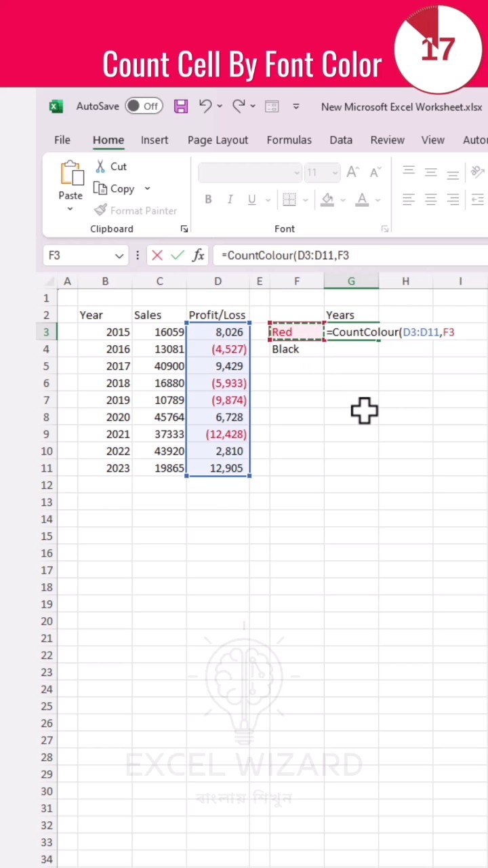Click the Orientation text angle icon

pos(477,172)
